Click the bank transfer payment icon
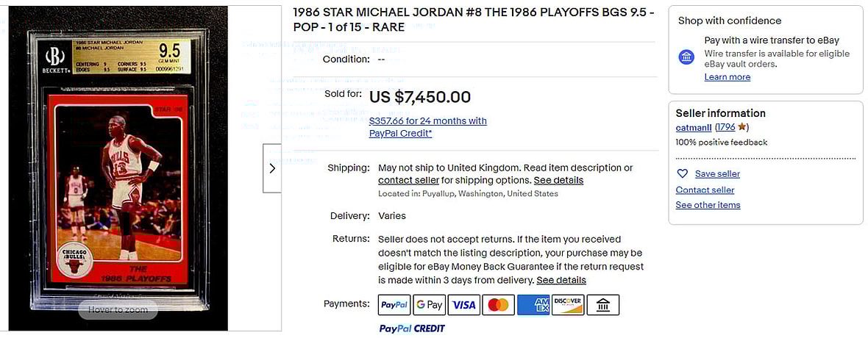This screenshot has height=338, width=868. tap(602, 305)
